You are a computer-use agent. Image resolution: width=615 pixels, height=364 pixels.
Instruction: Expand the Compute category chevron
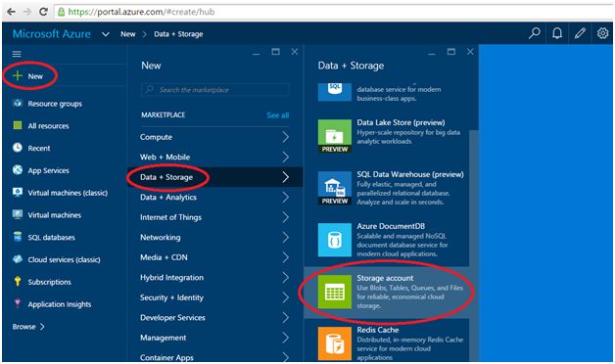pos(285,137)
